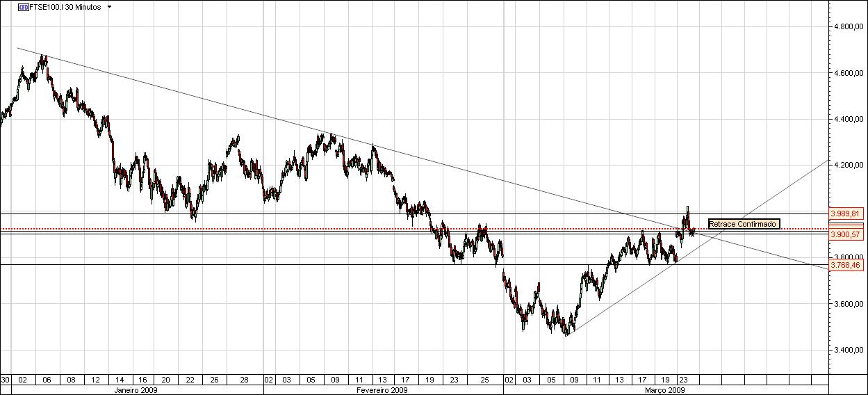Viewport: 868px width, 395px height.
Task: Select the Retrace Confirmado annotation label
Action: click(x=744, y=224)
